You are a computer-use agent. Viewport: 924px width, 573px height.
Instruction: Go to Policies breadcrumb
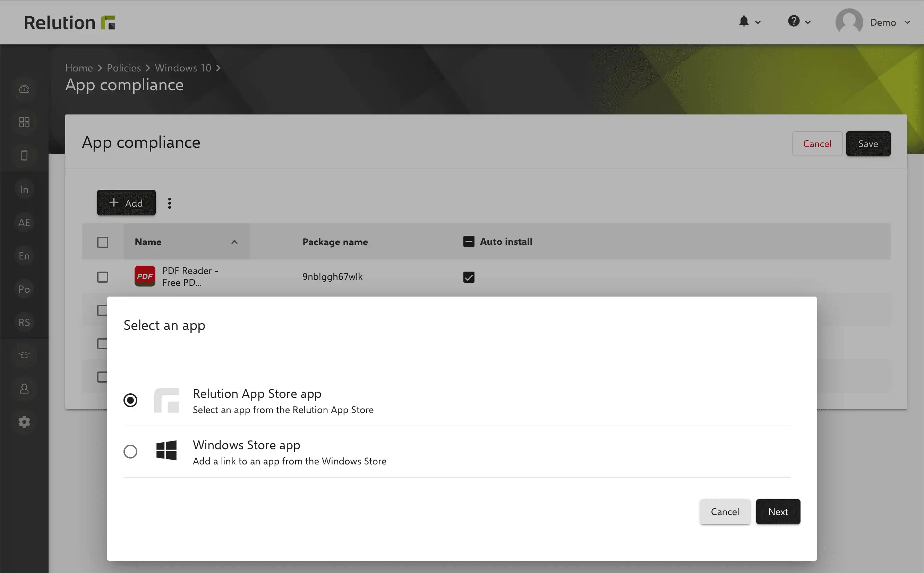[x=124, y=68]
